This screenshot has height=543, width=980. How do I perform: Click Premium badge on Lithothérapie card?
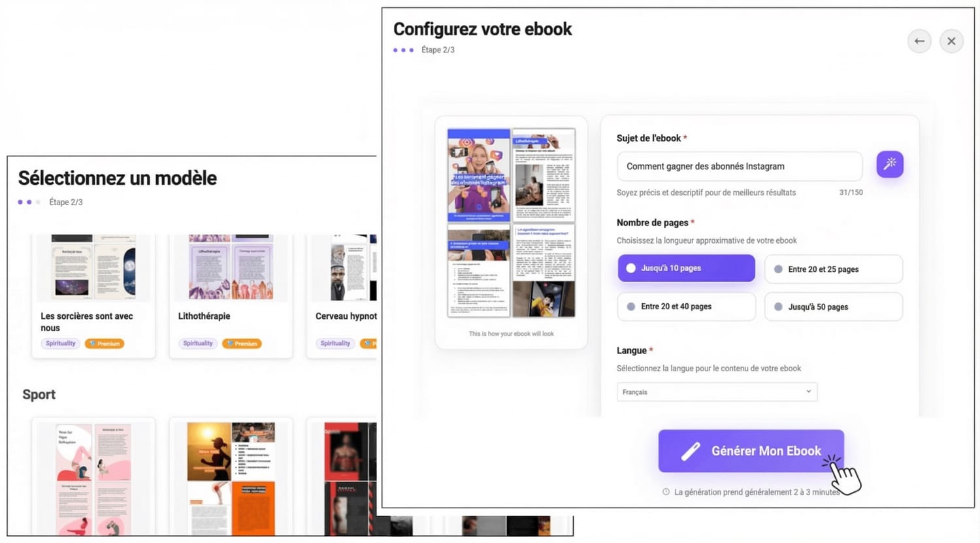[x=242, y=343]
